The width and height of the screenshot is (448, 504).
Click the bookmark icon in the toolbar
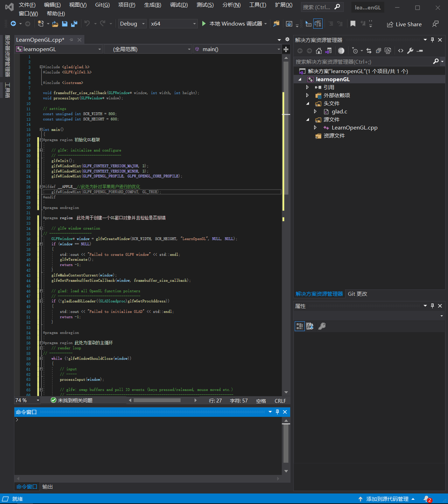(353, 23)
